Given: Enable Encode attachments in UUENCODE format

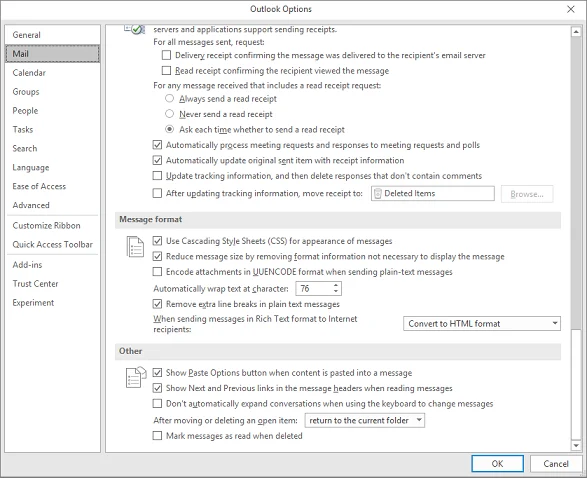Looking at the screenshot, I should (x=157, y=272).
